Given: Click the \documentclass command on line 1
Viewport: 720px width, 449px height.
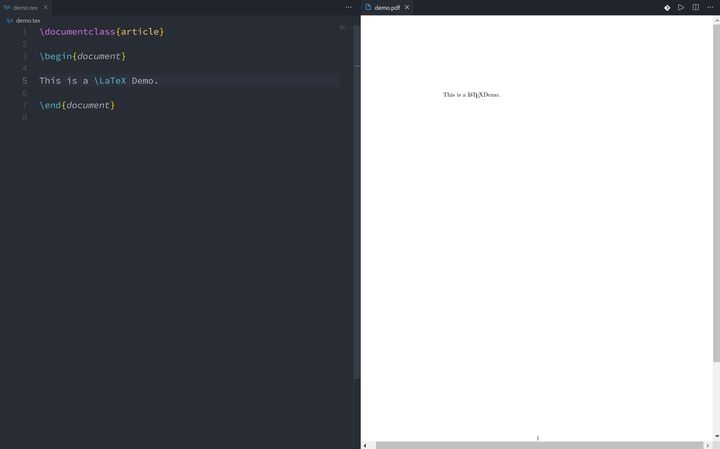Looking at the screenshot, I should (77, 31).
